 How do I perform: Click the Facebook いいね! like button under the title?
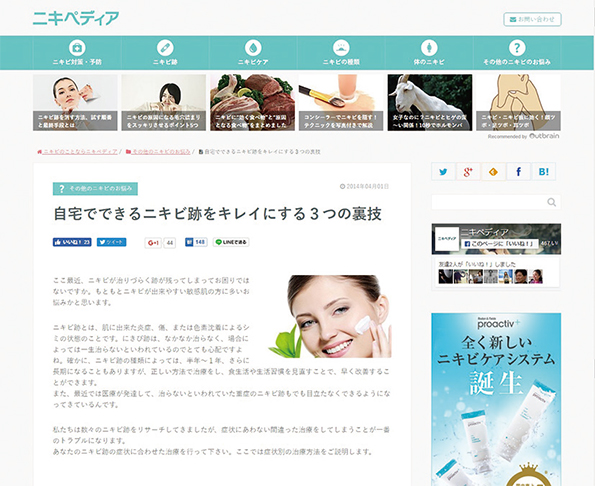[72, 242]
